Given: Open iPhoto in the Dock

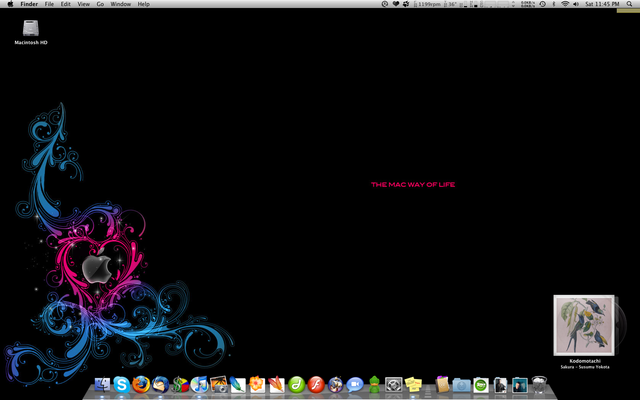Looking at the screenshot, I should (218, 384).
